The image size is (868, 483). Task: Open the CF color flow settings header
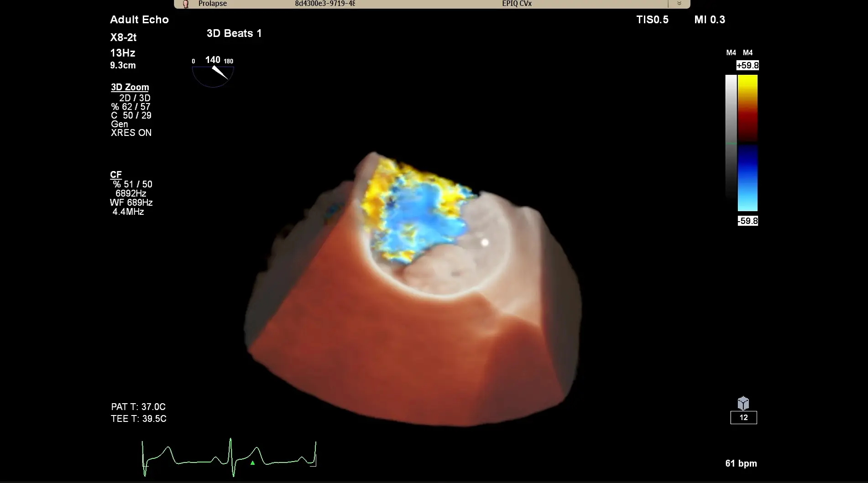116,175
